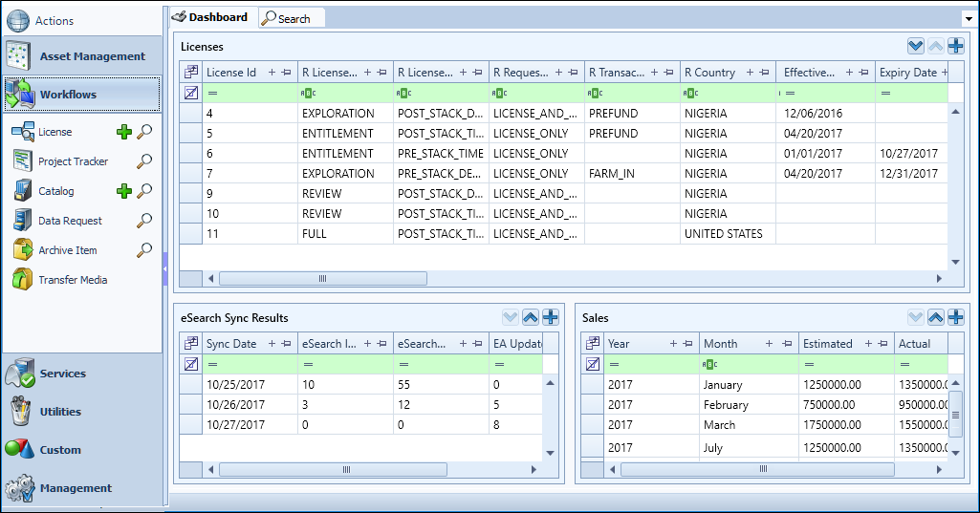Select row selector for License 7

click(x=190, y=173)
